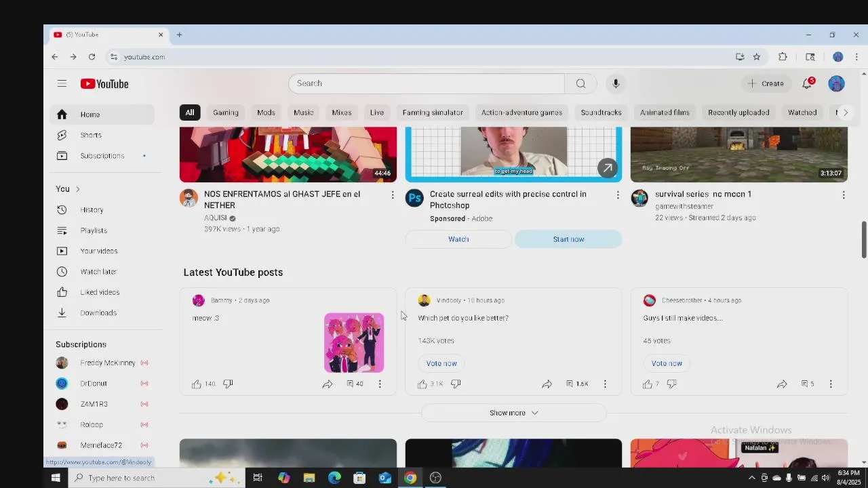The width and height of the screenshot is (868, 488).
Task: Select the All filter chip
Action: click(x=190, y=113)
